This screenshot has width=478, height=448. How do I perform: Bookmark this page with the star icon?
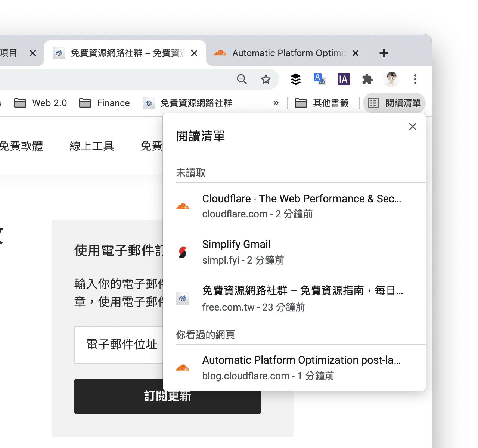266,79
